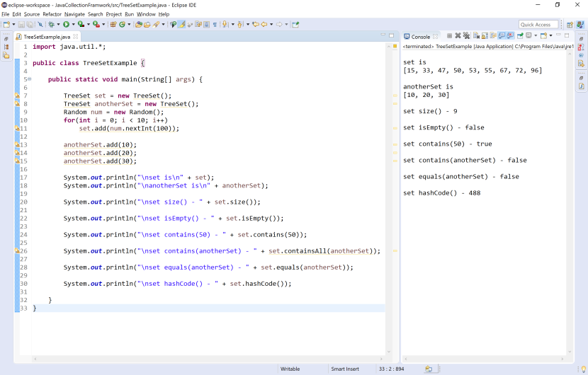This screenshot has height=375, width=588.
Task: Click Remove All Terminated Launches icon
Action: coord(466,35)
